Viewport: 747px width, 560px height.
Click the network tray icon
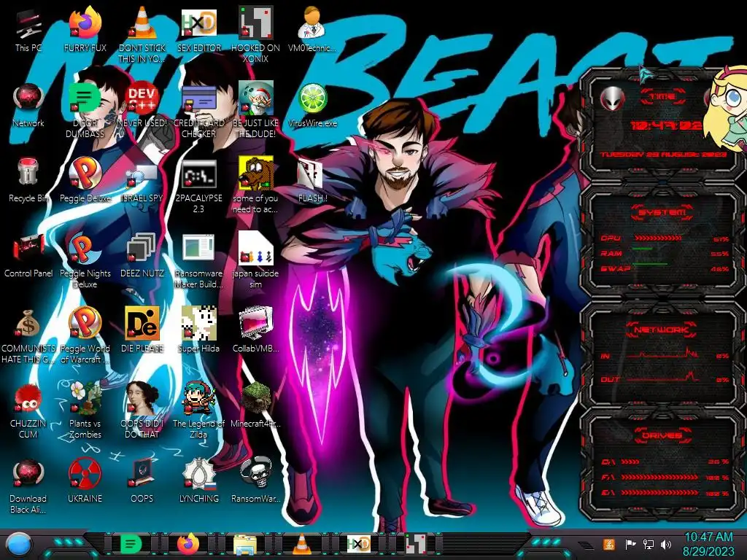click(x=648, y=544)
